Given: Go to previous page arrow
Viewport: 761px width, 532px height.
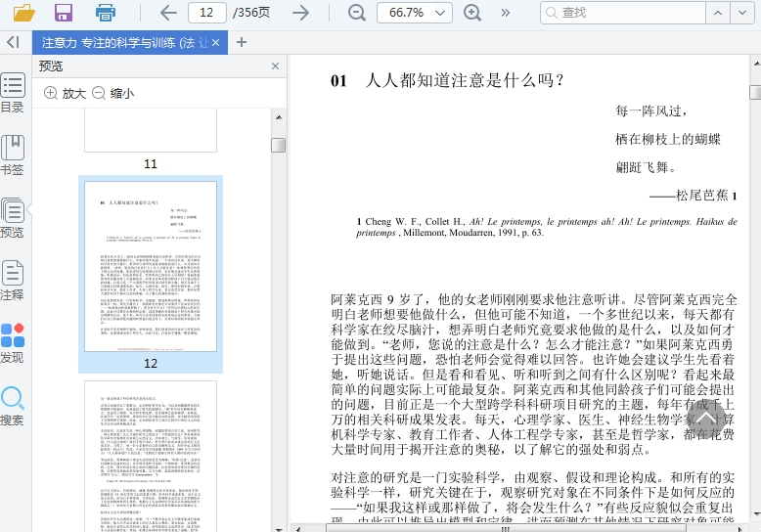Looking at the screenshot, I should (x=168, y=13).
